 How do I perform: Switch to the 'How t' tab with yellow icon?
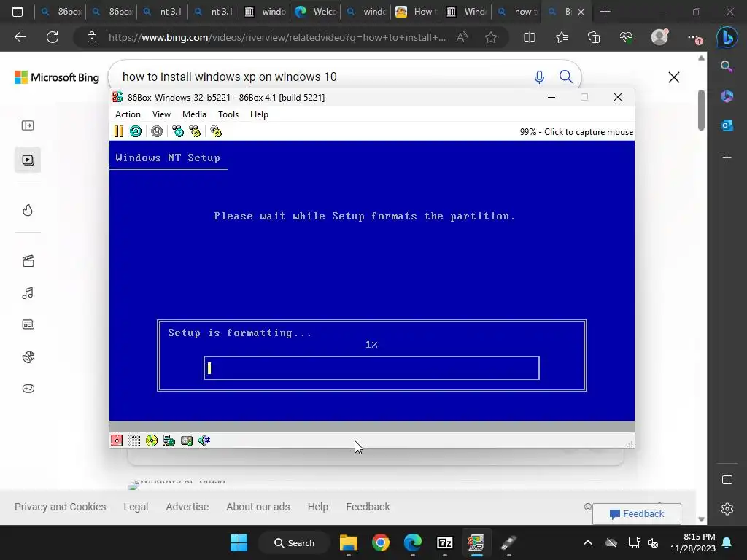pyautogui.click(x=416, y=12)
